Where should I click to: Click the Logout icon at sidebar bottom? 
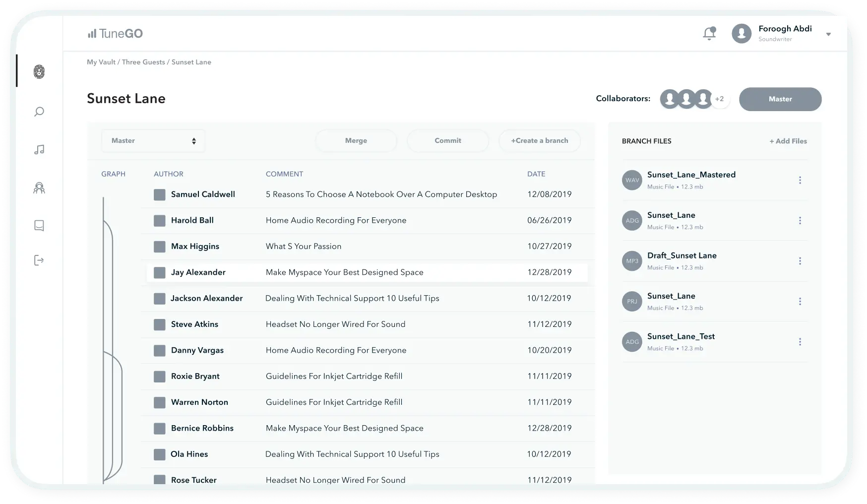tap(39, 260)
